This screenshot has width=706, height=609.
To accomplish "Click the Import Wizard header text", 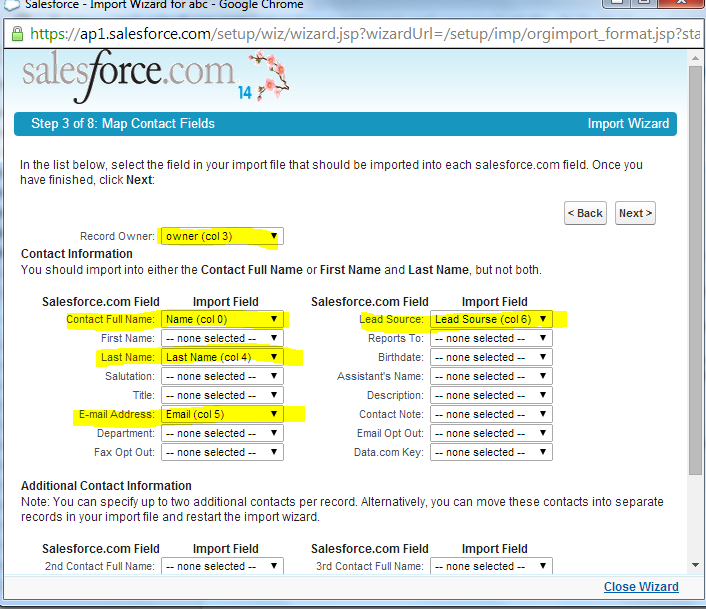I will click(x=628, y=123).
